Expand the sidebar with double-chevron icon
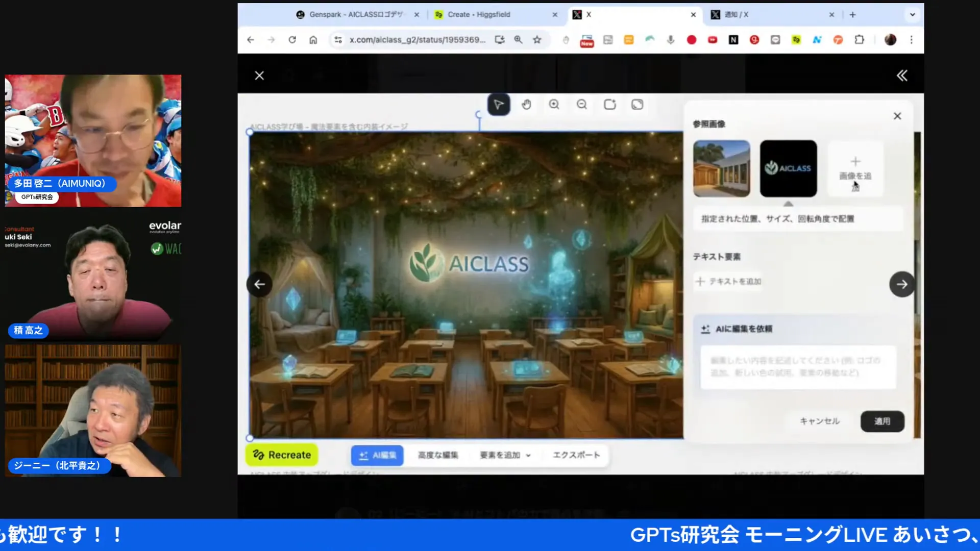This screenshot has width=980, height=551. 902,76
